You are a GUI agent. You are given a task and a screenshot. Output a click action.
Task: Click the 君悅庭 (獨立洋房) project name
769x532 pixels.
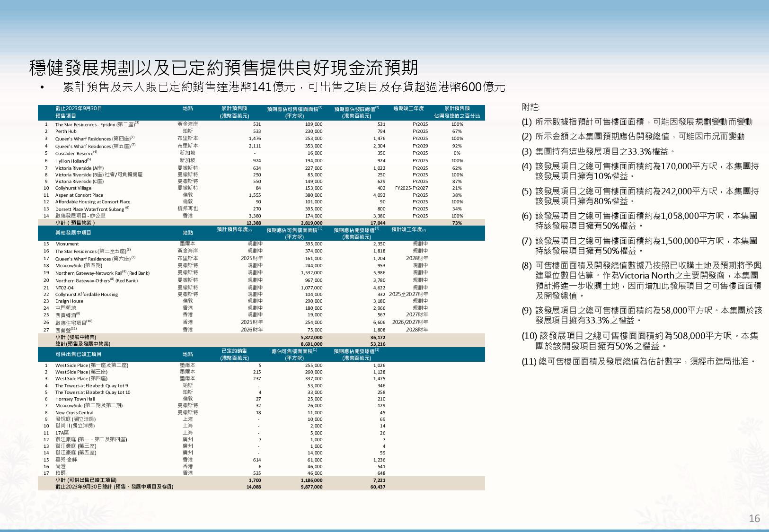pos(75,419)
